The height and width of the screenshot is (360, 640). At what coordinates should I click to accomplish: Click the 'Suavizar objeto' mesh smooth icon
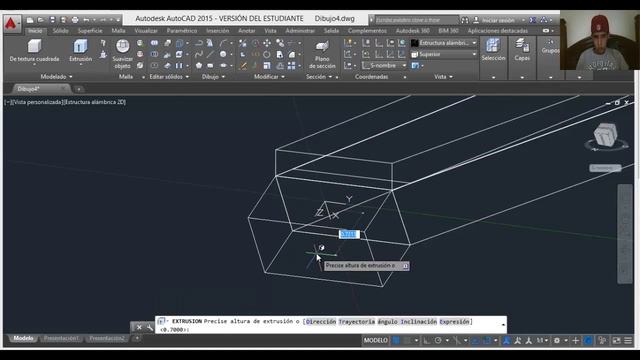(x=122, y=46)
